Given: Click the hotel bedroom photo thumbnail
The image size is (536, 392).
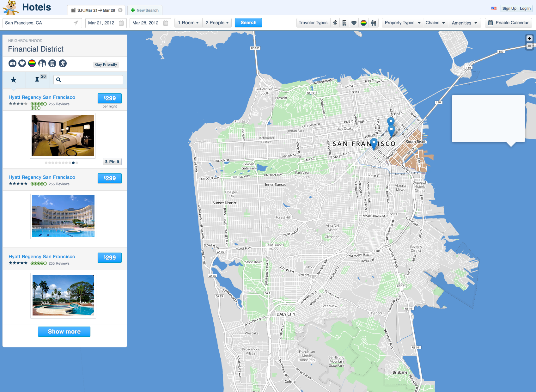Looking at the screenshot, I should point(63,135).
